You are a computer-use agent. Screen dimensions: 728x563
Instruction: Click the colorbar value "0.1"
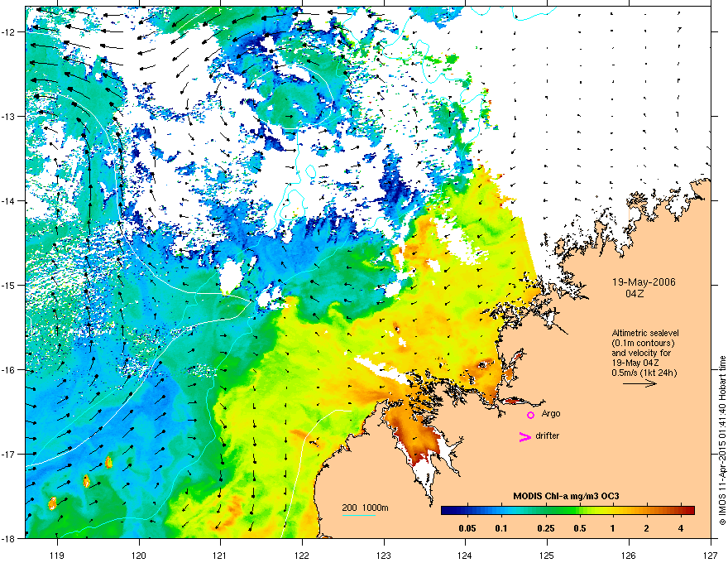[501, 528]
